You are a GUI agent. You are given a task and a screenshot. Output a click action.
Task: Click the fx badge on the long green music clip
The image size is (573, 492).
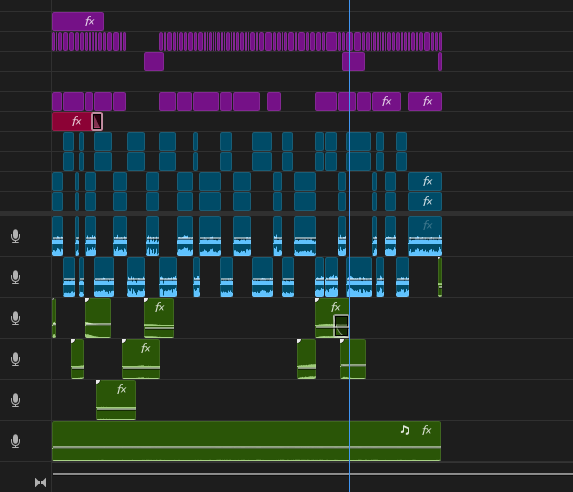pos(427,430)
